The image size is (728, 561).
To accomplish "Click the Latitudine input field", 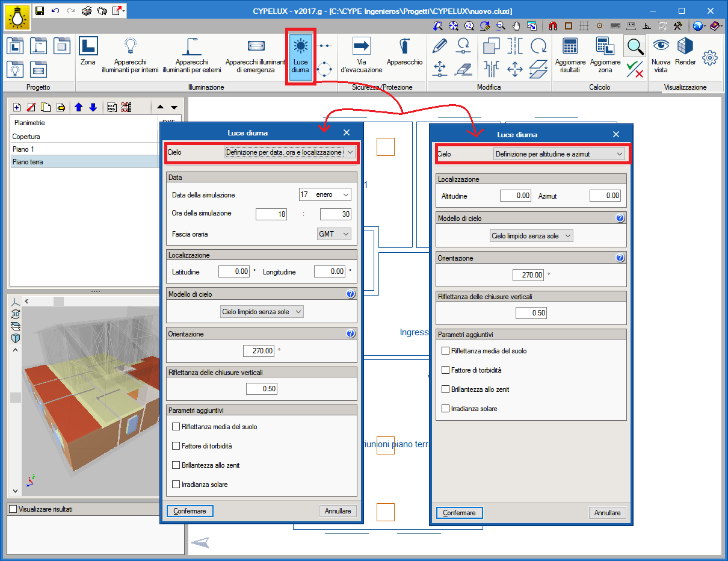I will tap(234, 271).
